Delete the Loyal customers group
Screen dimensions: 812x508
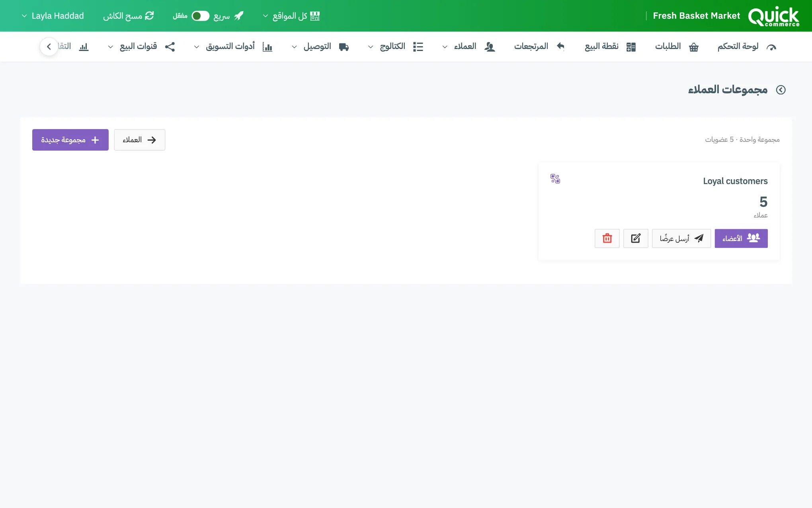(x=607, y=238)
